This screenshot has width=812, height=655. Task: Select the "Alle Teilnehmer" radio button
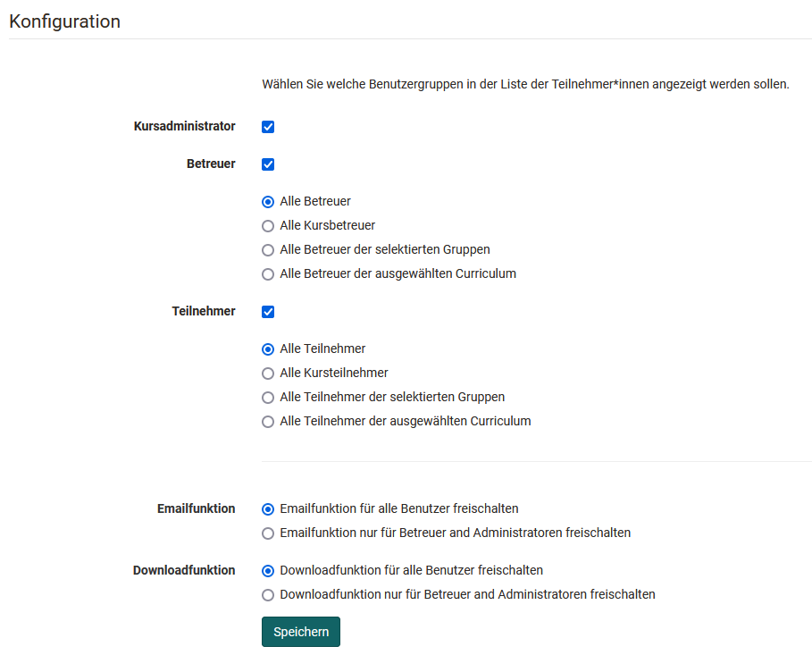(268, 348)
